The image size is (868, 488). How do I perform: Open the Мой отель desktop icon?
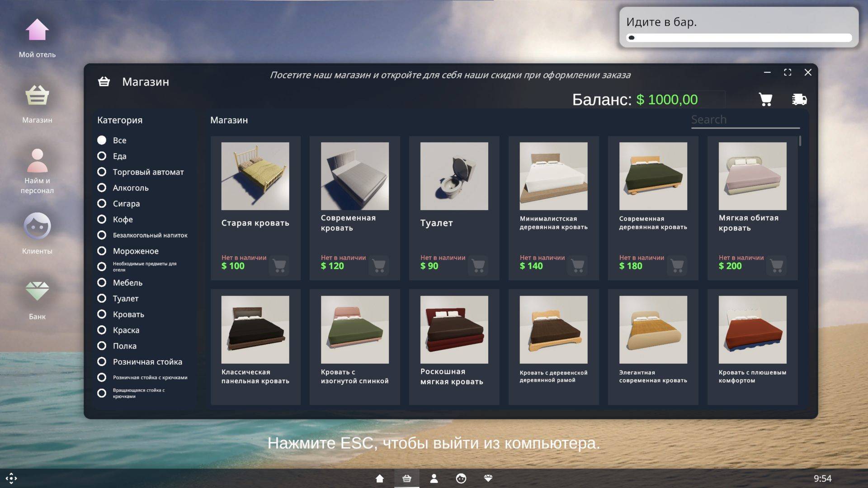pos(37,38)
